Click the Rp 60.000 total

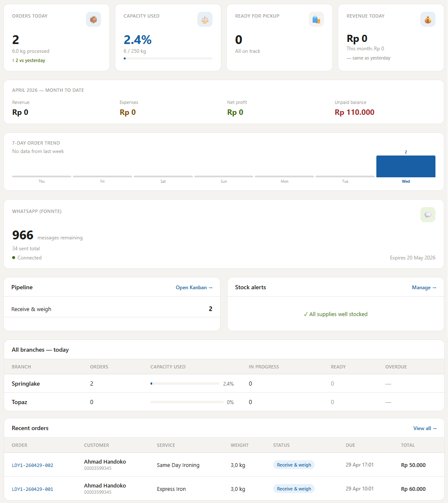[413, 489]
